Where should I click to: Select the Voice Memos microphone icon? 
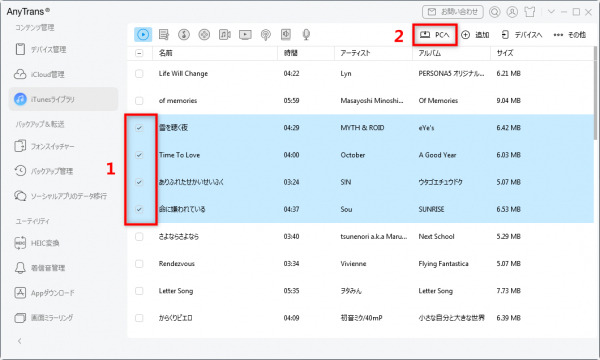pos(306,34)
